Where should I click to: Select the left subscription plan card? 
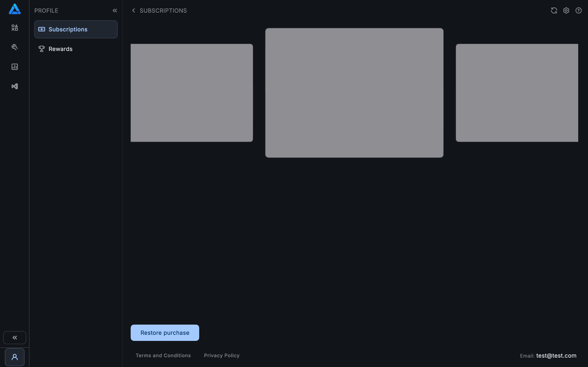pyautogui.click(x=192, y=93)
